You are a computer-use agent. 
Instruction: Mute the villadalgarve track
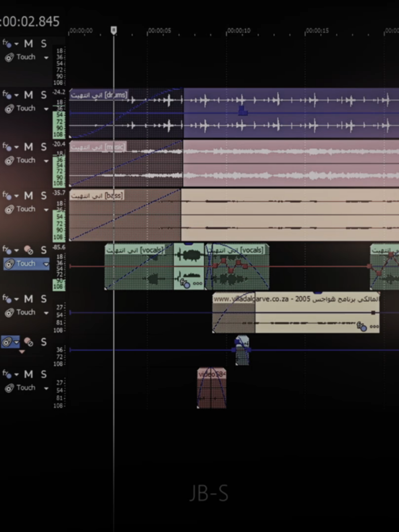[x=28, y=299]
